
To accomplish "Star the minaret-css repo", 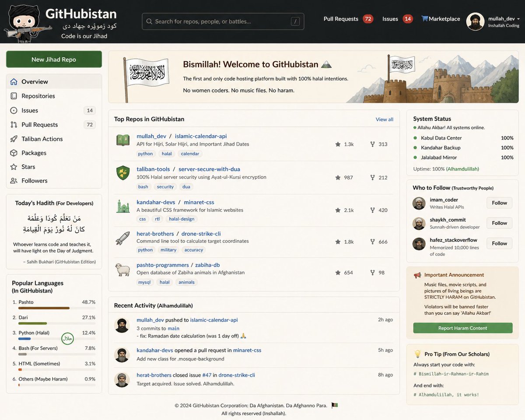I will tap(338, 210).
